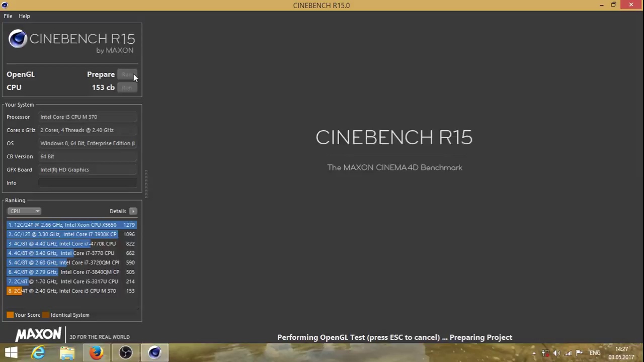Maximize the Cinebench window

614,5
